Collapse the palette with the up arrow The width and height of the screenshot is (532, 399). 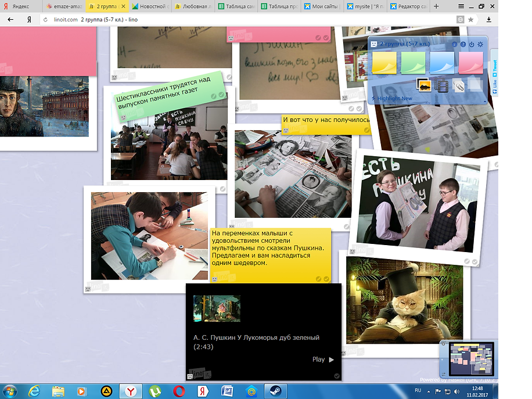(x=485, y=102)
